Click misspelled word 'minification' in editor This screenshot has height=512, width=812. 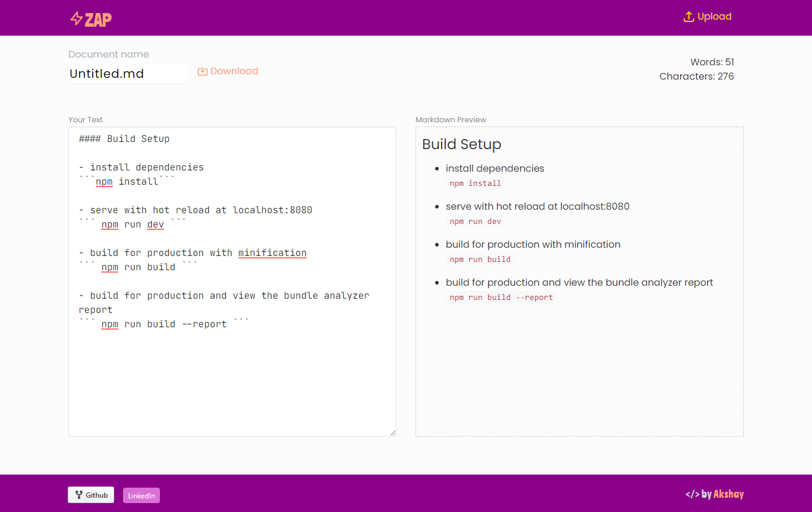pos(272,253)
